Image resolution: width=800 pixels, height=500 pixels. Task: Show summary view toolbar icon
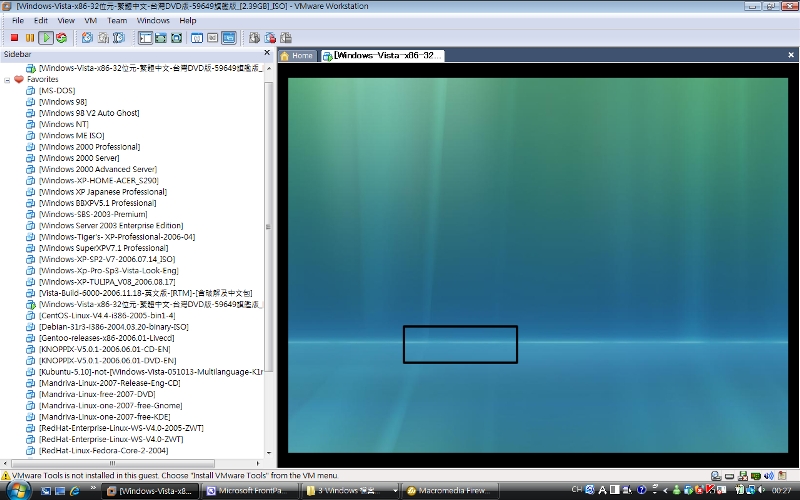tap(197, 38)
